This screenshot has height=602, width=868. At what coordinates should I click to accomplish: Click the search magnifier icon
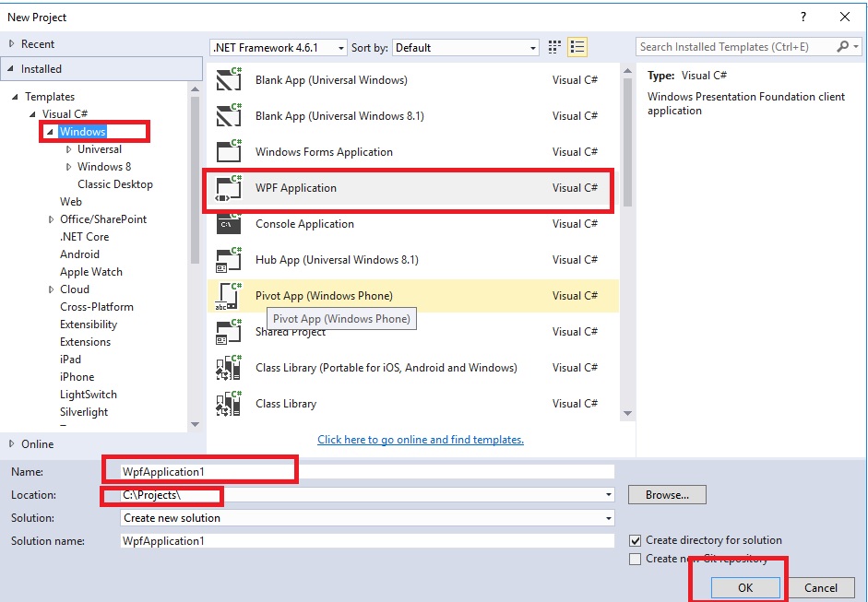(842, 47)
